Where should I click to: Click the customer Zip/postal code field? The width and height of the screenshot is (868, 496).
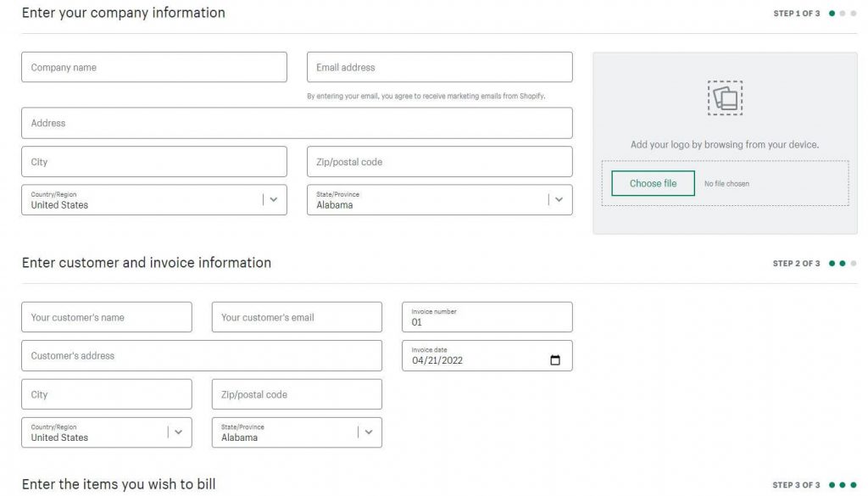[x=297, y=395]
